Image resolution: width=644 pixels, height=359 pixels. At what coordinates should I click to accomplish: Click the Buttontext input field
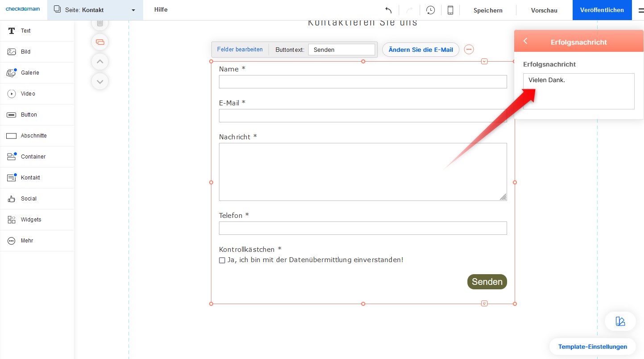[341, 50]
